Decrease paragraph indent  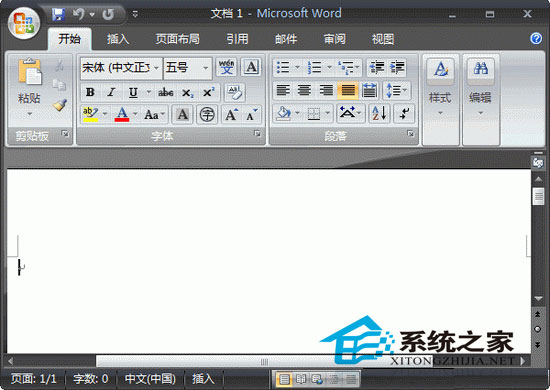click(377, 67)
